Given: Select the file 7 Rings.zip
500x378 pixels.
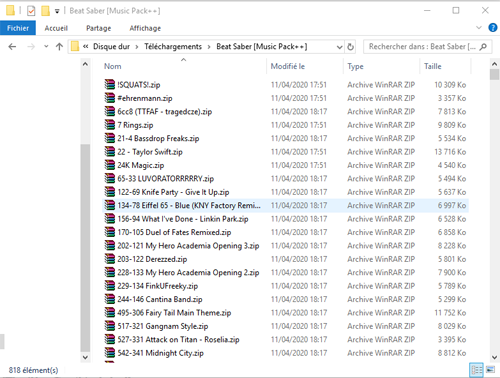Looking at the screenshot, I should (x=135, y=125).
